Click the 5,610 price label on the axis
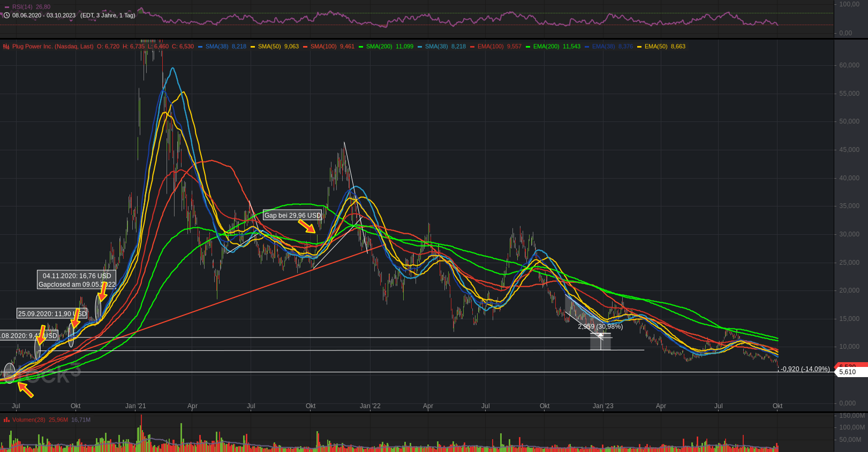 [x=847, y=372]
